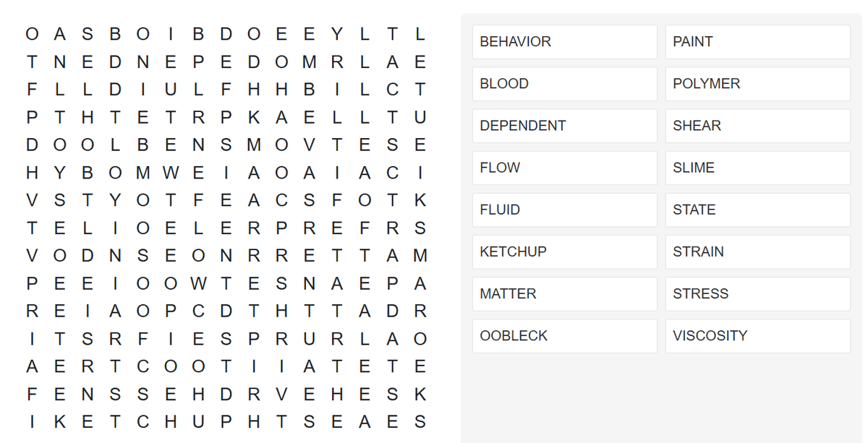Image resolution: width=868 pixels, height=443 pixels.
Task: Select the FLUID list entry
Action: pos(564,210)
